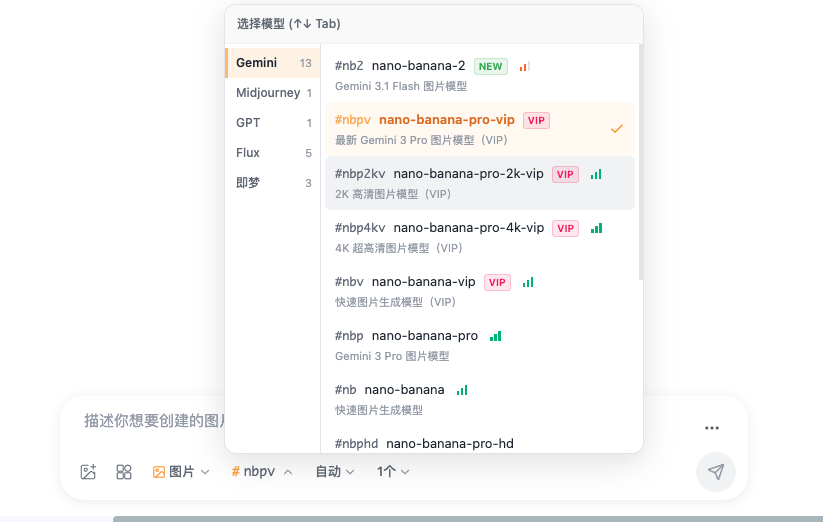The height and width of the screenshot is (522, 823).
Task: Choose the #nbp2kv nano-banana-pro-2k-vip model
Action: tap(480, 183)
